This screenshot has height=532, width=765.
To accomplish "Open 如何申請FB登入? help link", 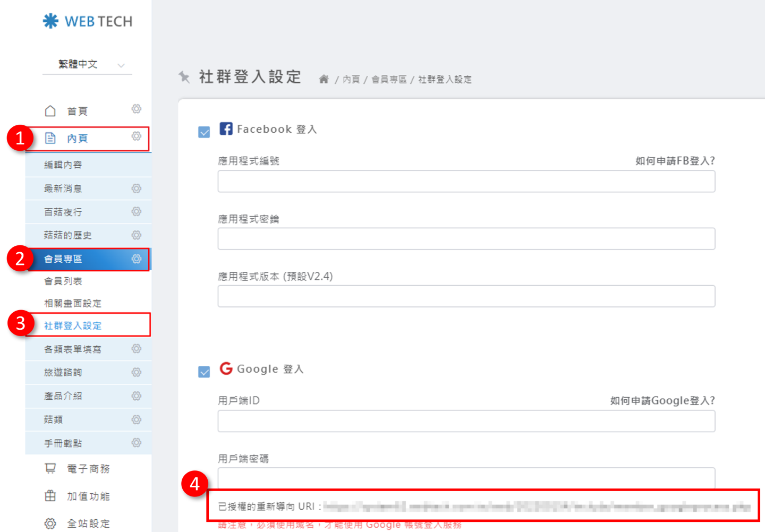I will pyautogui.click(x=675, y=161).
